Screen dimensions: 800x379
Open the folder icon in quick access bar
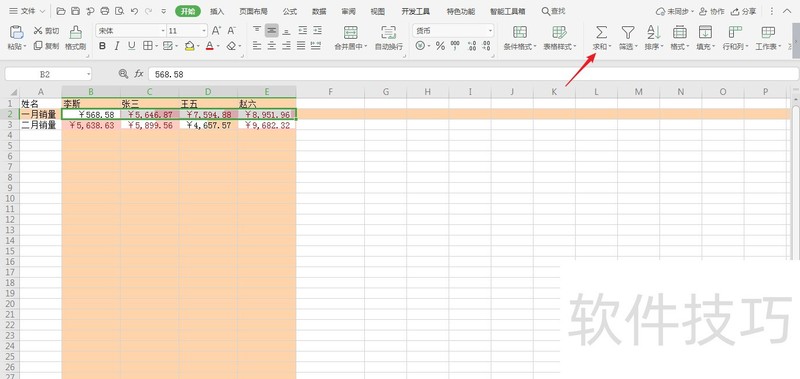61,11
